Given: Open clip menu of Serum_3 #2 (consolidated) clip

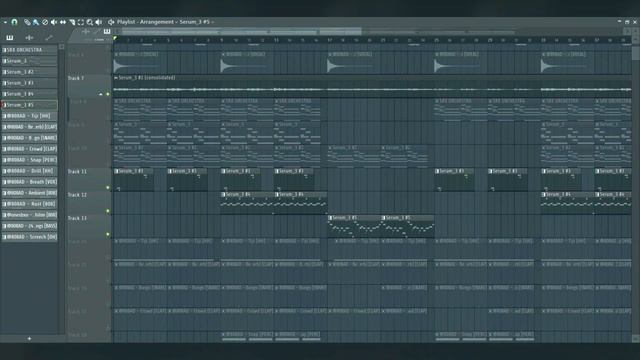Looking at the screenshot, I should coord(116,78).
